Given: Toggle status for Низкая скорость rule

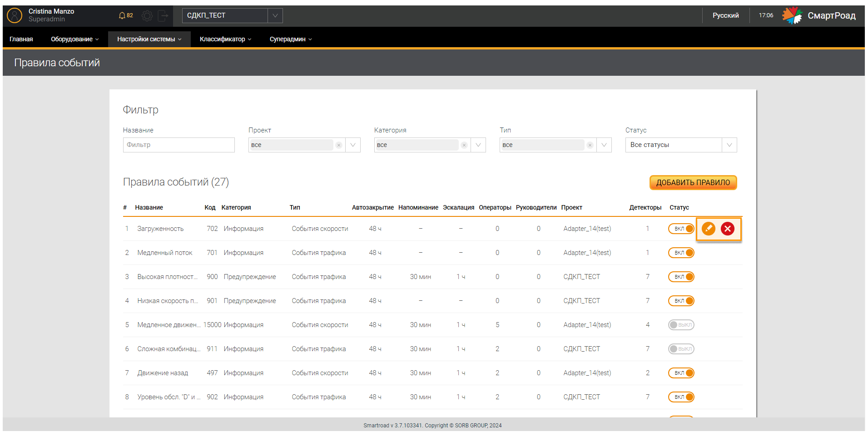Looking at the screenshot, I should click(x=681, y=301).
